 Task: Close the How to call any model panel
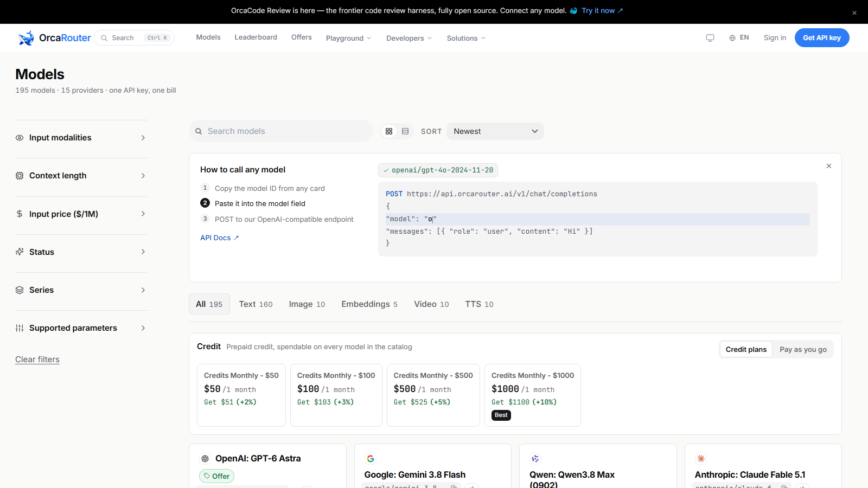[x=829, y=166]
